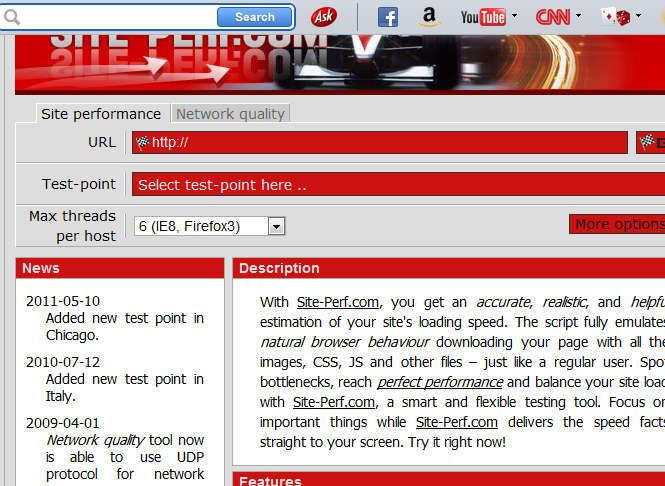Open the Max threads per host combo box
This screenshot has height=486, width=665.
coord(210,226)
